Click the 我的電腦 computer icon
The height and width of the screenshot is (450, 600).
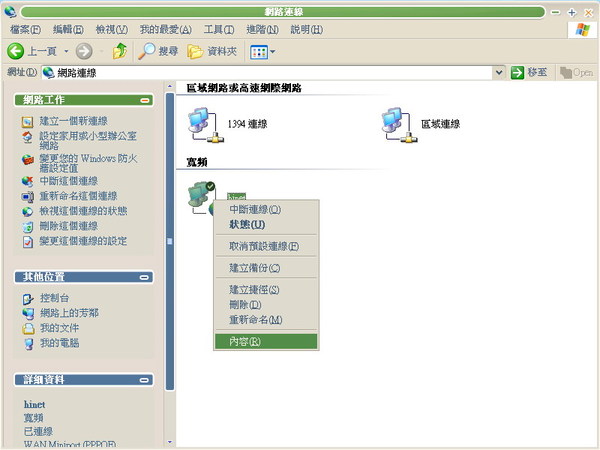click(x=28, y=344)
